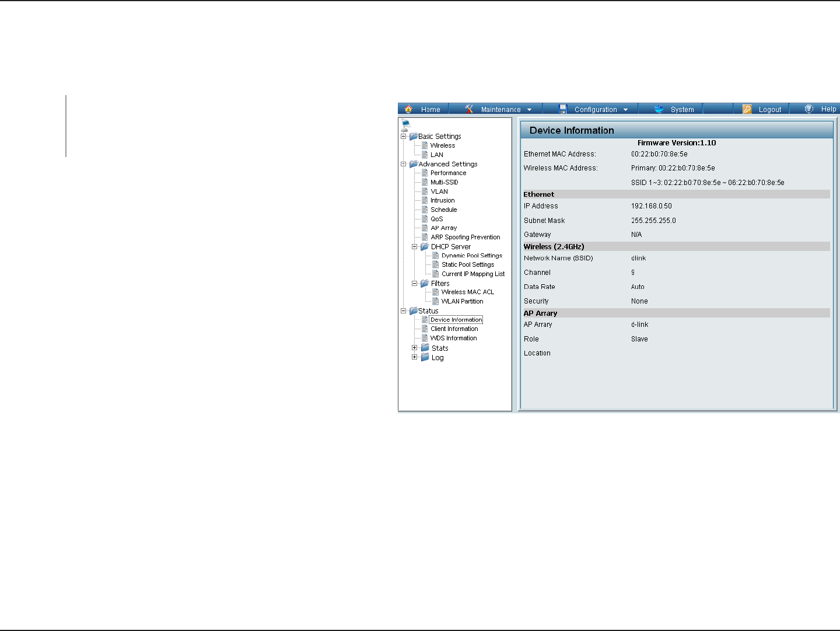
Task: Click the Maintenance tools icon
Action: [469, 109]
